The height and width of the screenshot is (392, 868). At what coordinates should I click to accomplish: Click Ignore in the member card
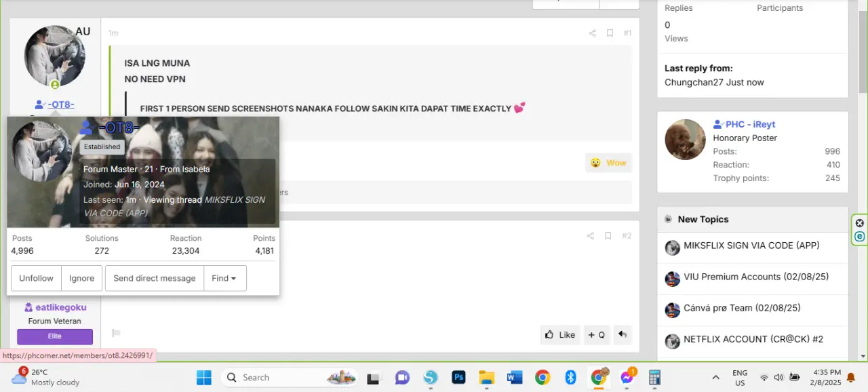(x=82, y=278)
